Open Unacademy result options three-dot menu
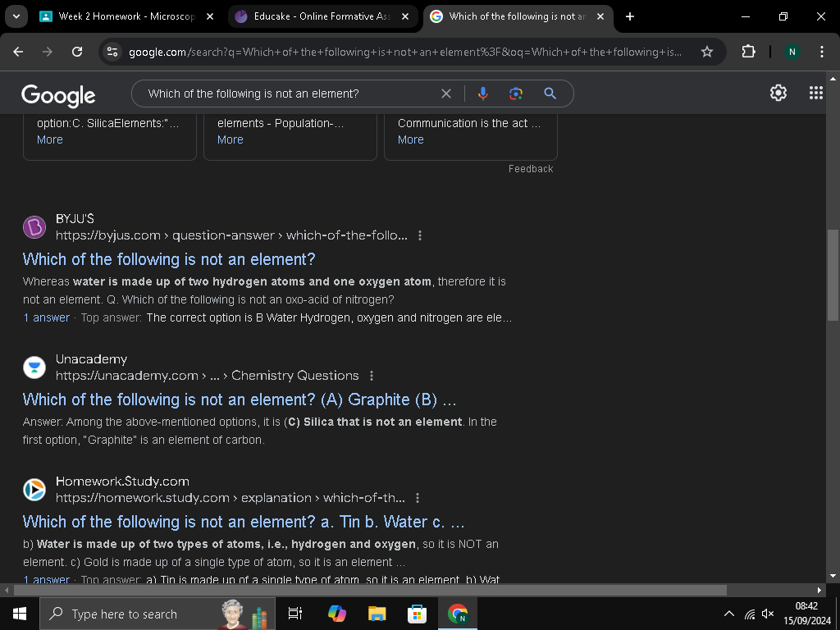 pos(372,376)
